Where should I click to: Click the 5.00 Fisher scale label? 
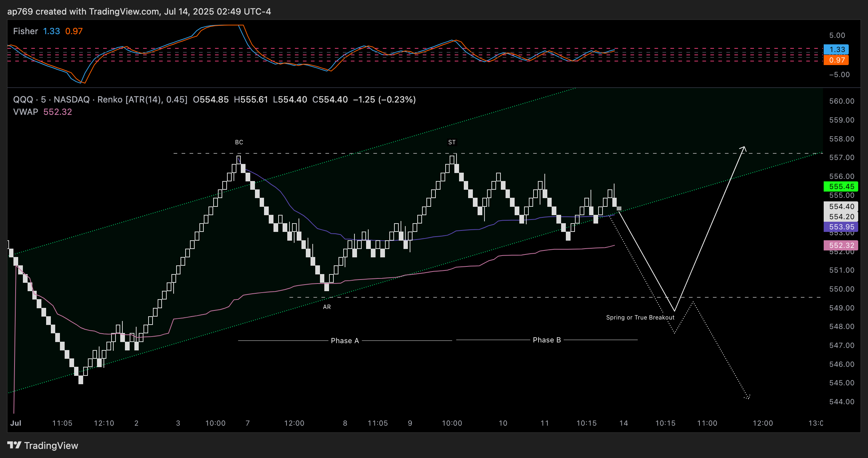coord(837,35)
